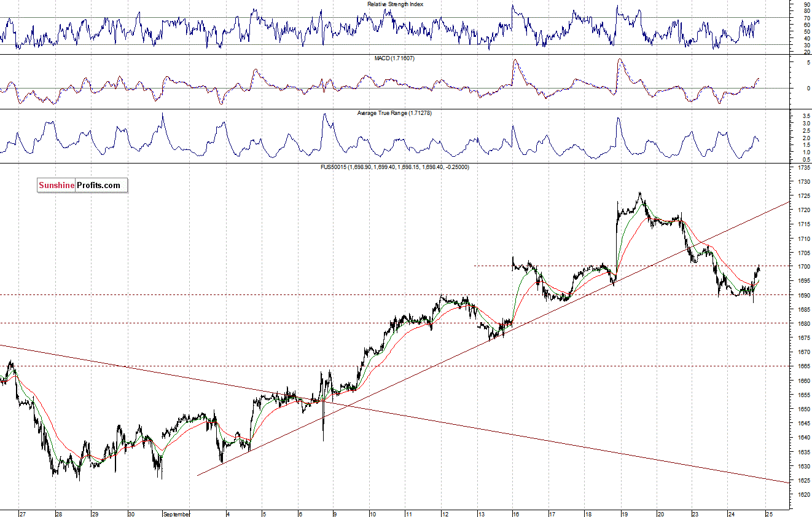Click the date label 25 on time axis
The image size is (812, 517).
pos(768,513)
